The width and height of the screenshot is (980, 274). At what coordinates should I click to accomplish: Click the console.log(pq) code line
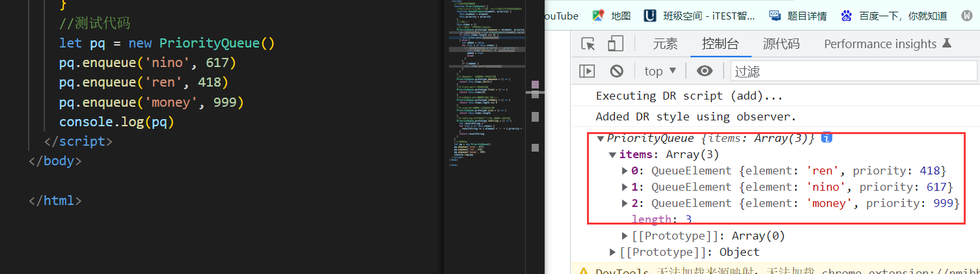tap(116, 122)
